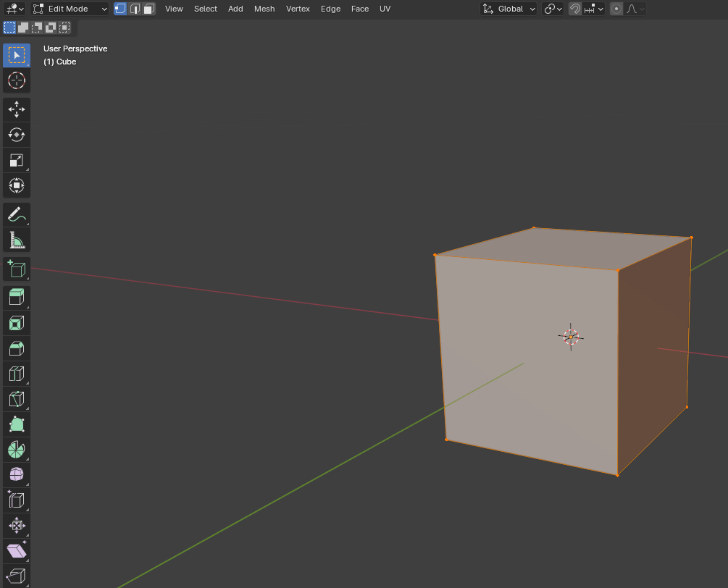The height and width of the screenshot is (588, 728).
Task: Pick the Annotate pencil tool
Action: pos(17,214)
